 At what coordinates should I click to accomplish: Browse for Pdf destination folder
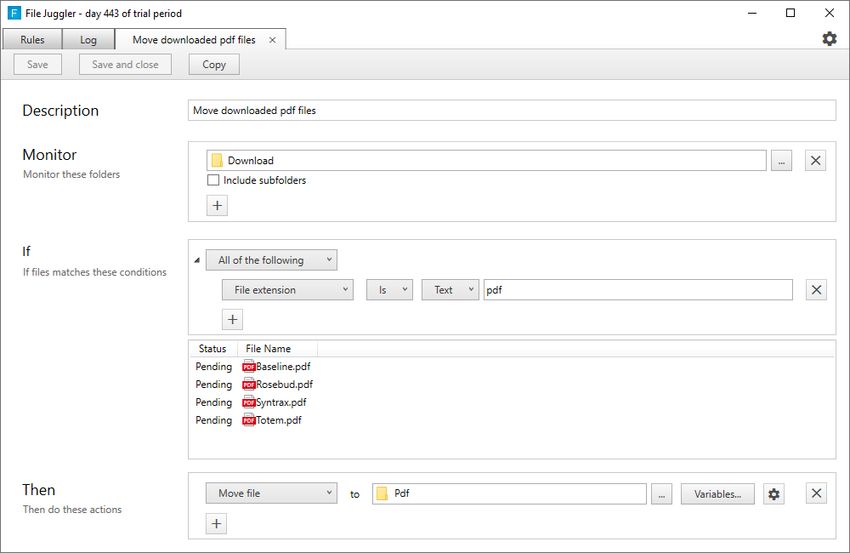click(x=661, y=494)
